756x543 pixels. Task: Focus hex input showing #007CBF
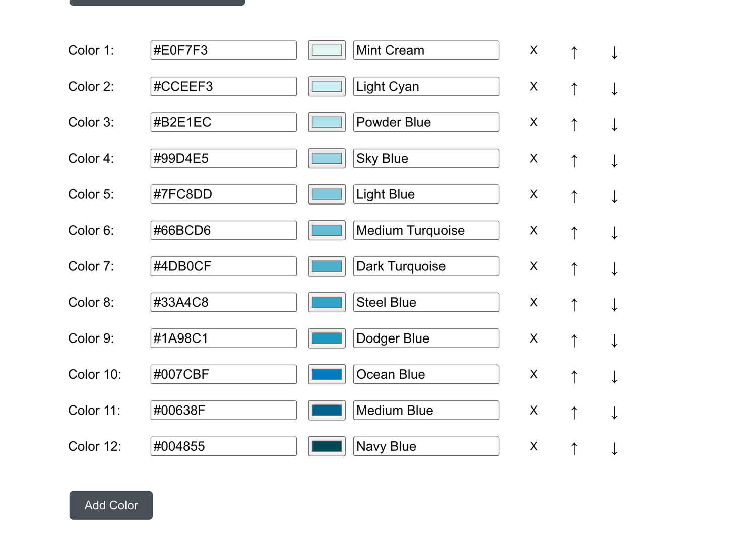pos(224,374)
